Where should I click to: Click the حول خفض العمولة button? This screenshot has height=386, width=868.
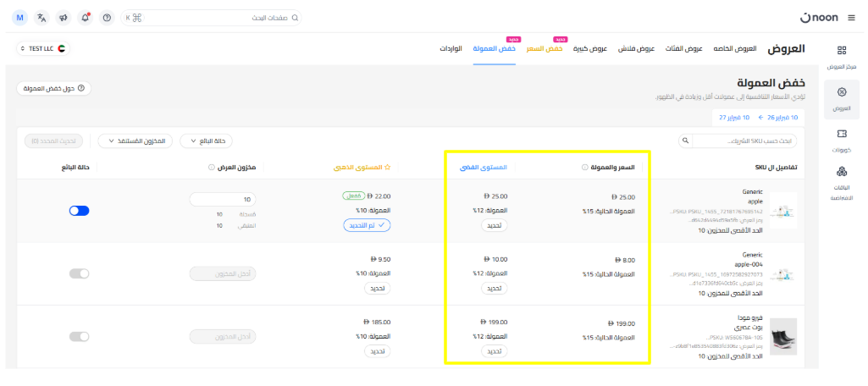(54, 88)
